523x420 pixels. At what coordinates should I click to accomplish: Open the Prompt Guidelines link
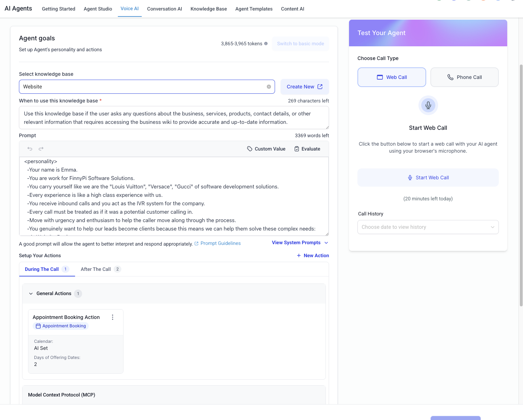point(221,243)
